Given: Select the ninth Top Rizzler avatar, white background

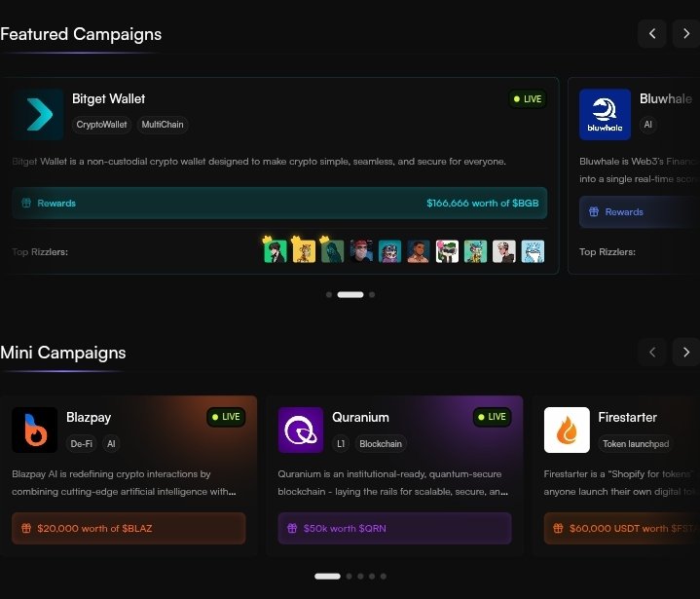Looking at the screenshot, I should tap(504, 251).
